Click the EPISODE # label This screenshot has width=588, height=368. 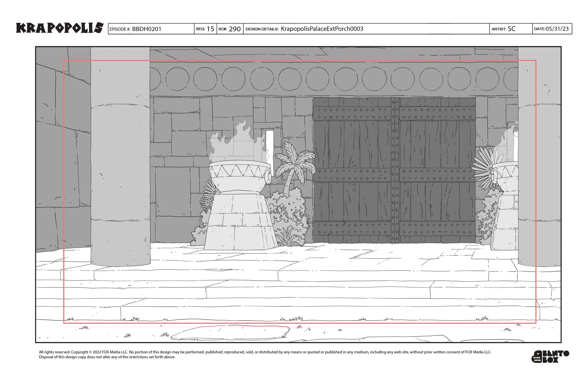pos(120,29)
